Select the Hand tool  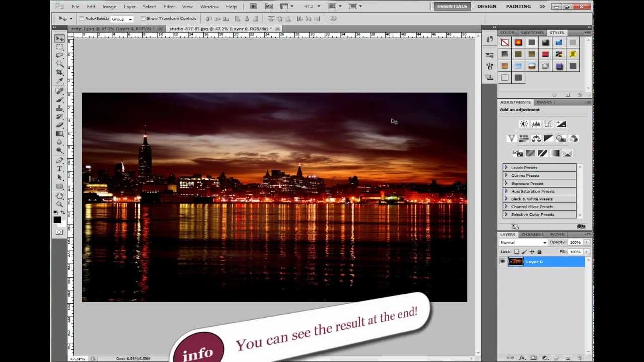[59, 196]
